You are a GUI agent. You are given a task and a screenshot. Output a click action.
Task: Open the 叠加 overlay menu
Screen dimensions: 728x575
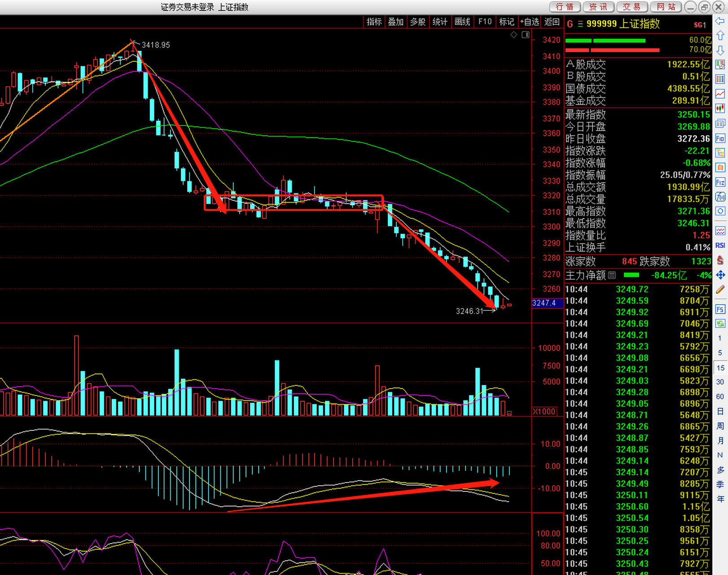coord(396,22)
